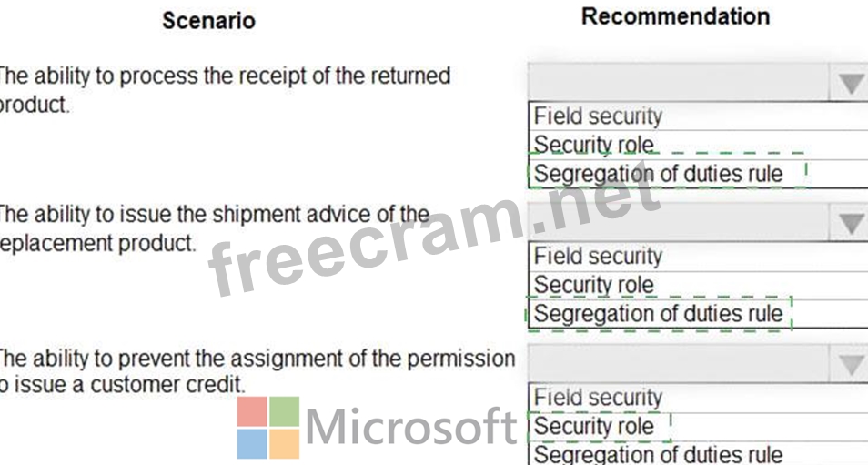Click the returned product receipt scenario text
Viewport: 868px width, 465px height.
pyautogui.click(x=223, y=89)
